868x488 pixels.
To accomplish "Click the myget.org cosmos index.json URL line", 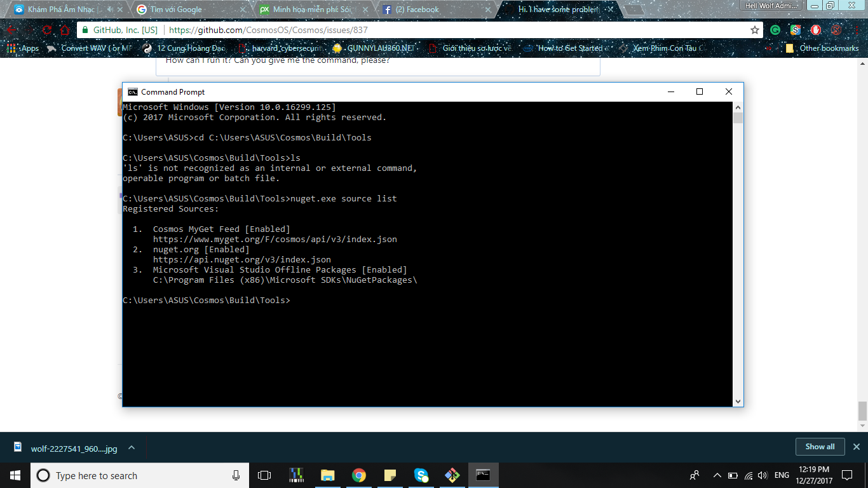I will tap(275, 239).
